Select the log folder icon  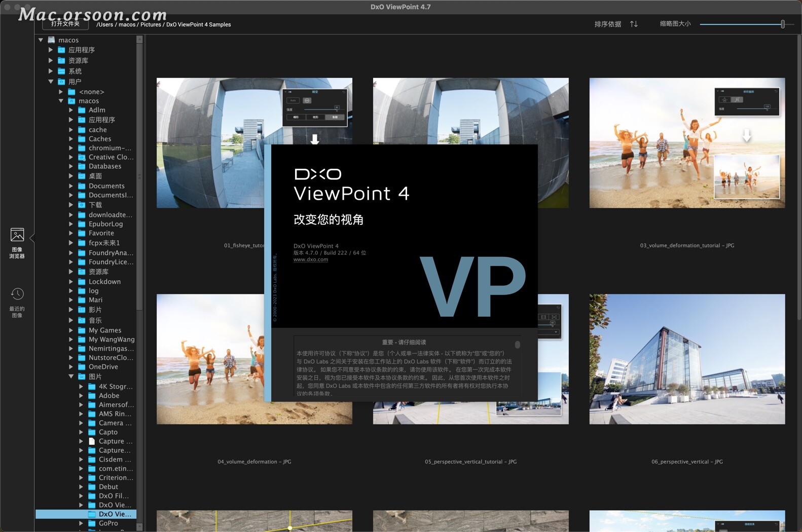tap(82, 291)
